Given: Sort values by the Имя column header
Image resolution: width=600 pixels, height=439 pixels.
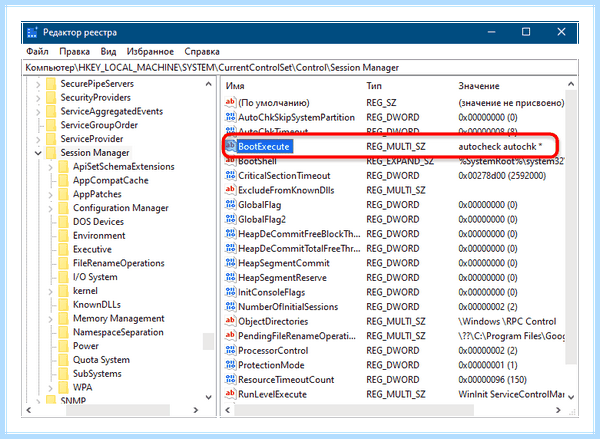Looking at the screenshot, I should coord(235,86).
